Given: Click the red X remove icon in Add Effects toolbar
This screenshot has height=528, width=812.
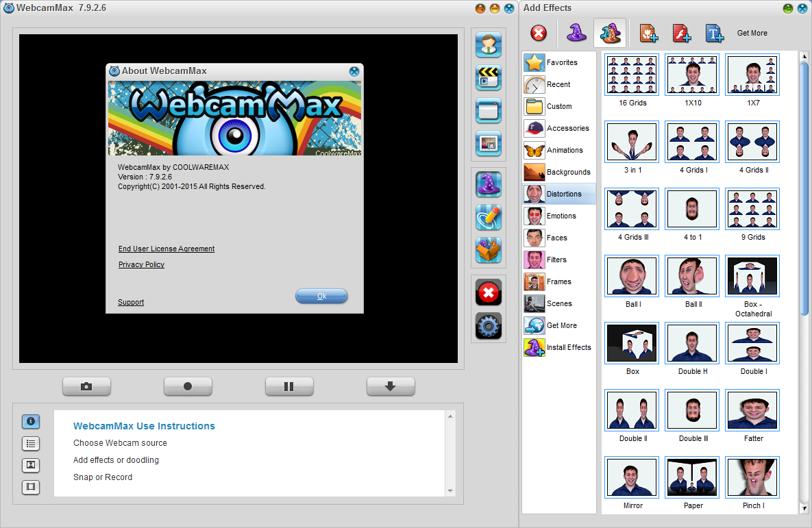Looking at the screenshot, I should [539, 33].
